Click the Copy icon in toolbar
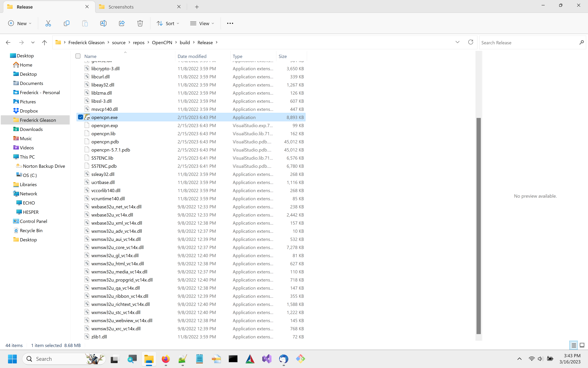588x368 pixels. 66,23
